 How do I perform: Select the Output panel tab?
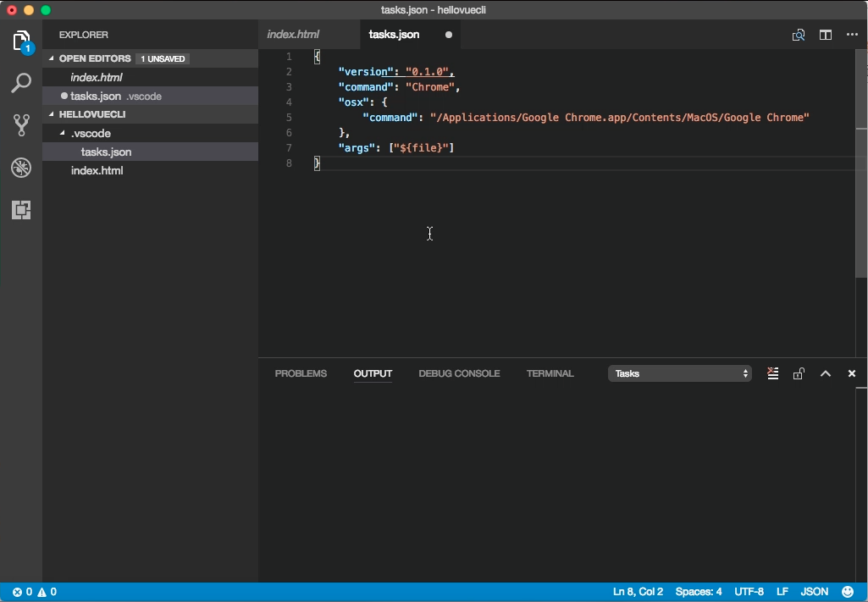373,373
